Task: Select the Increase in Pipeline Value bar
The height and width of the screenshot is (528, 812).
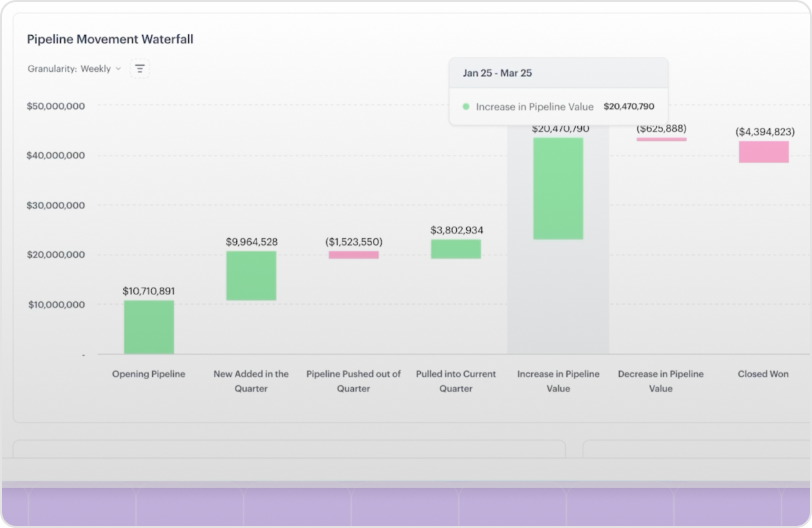Action: click(558, 188)
